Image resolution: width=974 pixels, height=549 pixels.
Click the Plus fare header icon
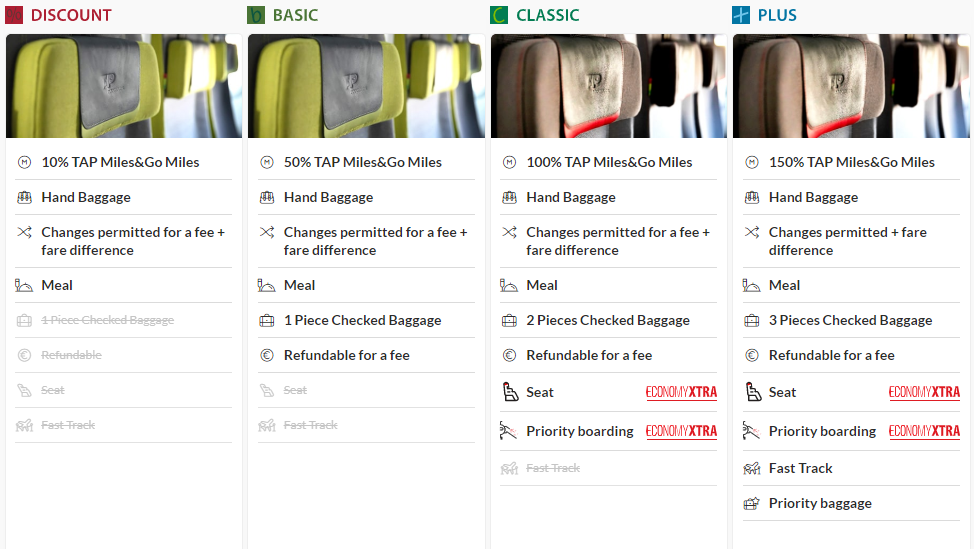coord(741,15)
